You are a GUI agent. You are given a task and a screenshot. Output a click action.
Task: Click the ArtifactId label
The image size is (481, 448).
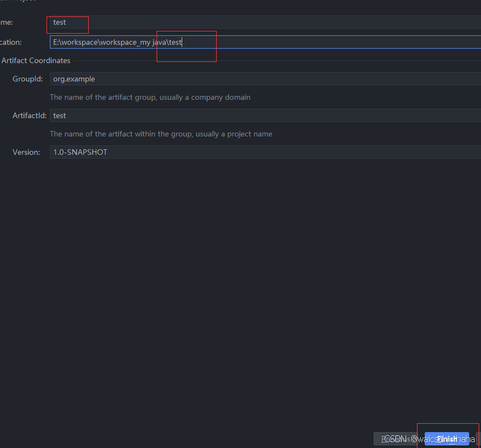point(29,115)
